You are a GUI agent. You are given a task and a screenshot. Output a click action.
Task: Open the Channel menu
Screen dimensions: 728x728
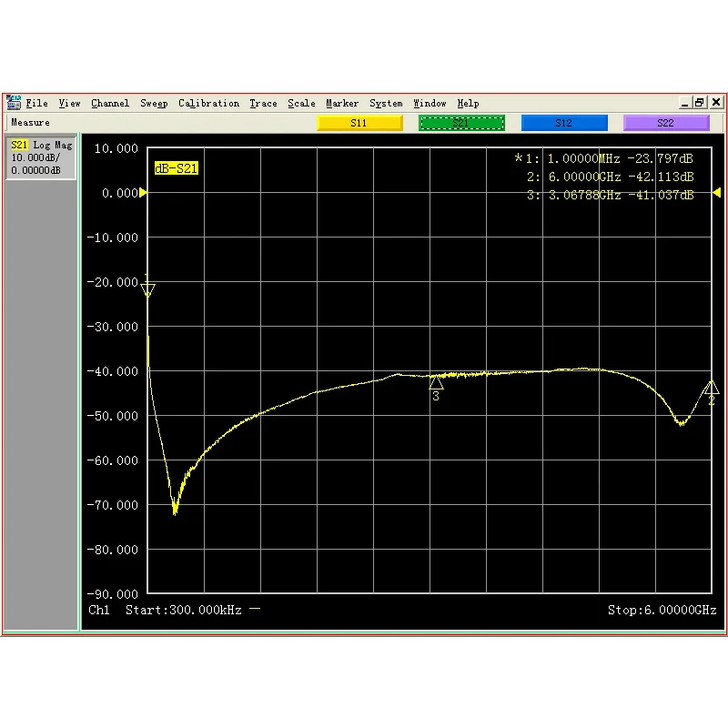coord(110,103)
